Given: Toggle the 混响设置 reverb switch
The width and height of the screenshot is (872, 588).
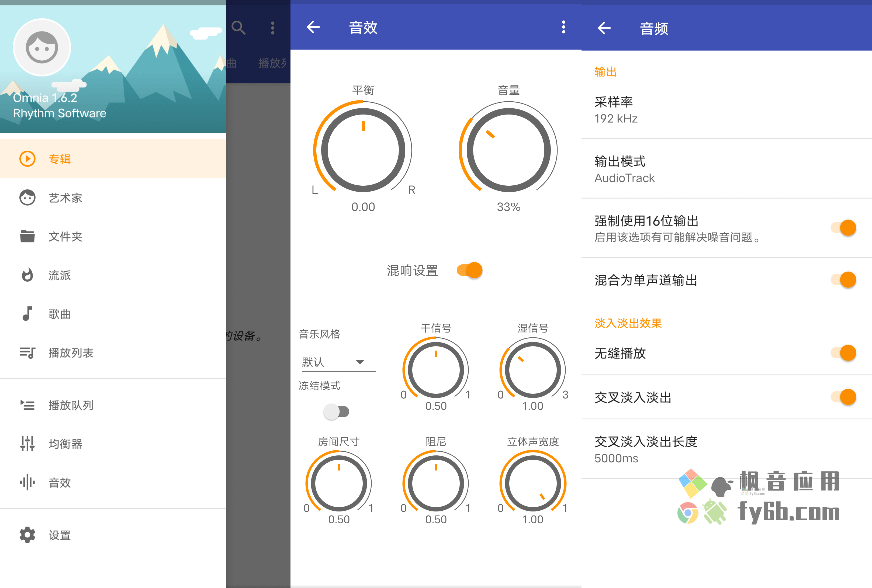Looking at the screenshot, I should [469, 270].
